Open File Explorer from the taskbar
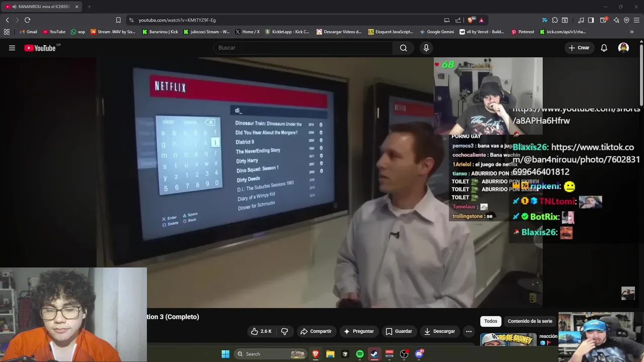This screenshot has height=362, width=644. [x=330, y=354]
